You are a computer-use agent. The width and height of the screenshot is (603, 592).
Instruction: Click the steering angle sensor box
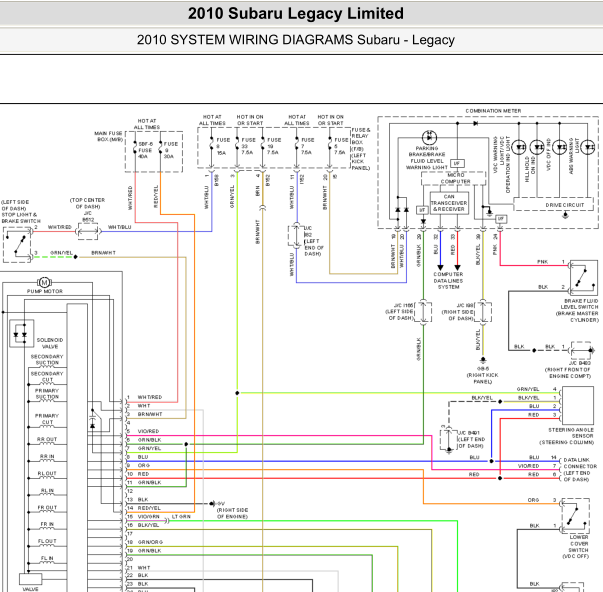[577, 405]
